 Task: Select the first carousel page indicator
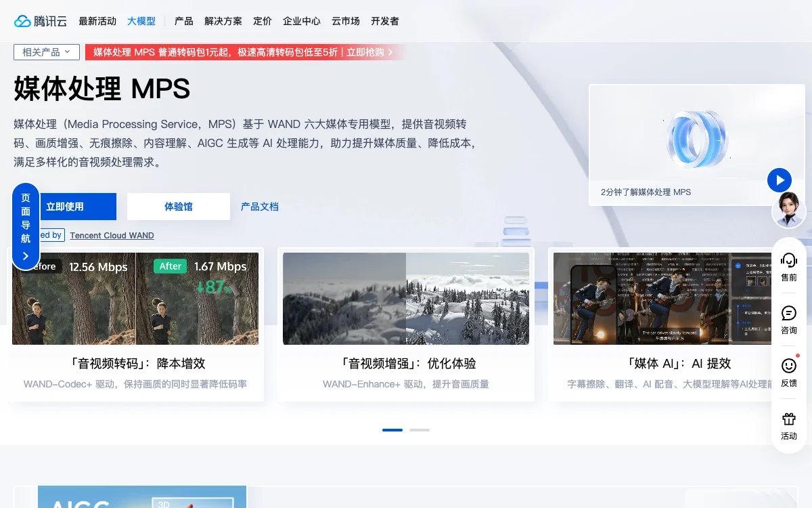coord(392,430)
